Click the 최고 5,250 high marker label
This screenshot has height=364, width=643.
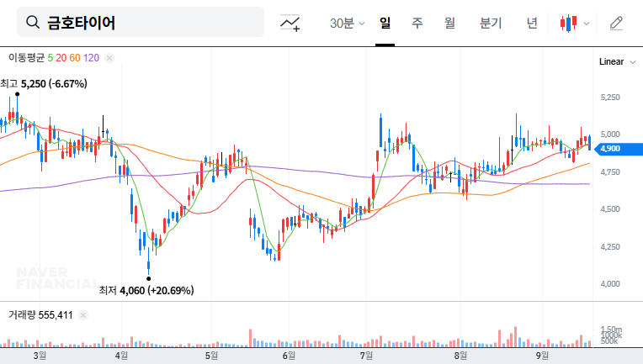[44, 84]
